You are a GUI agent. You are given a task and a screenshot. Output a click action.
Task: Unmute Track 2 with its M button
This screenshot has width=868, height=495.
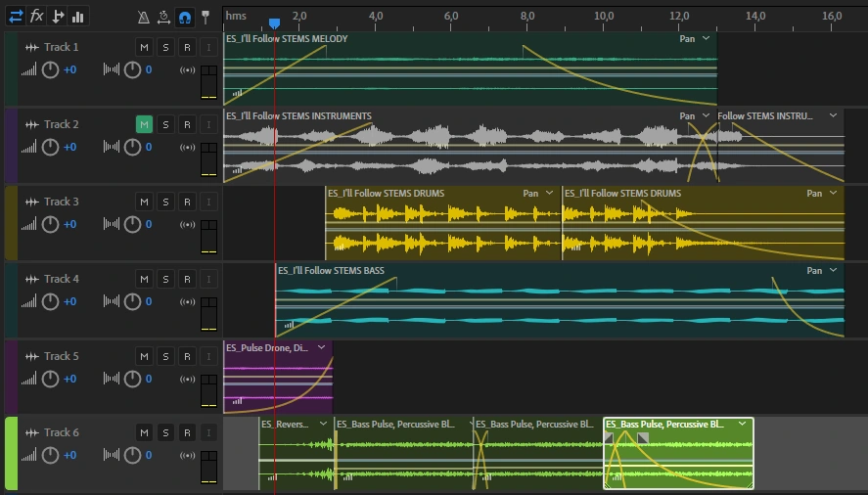(144, 124)
